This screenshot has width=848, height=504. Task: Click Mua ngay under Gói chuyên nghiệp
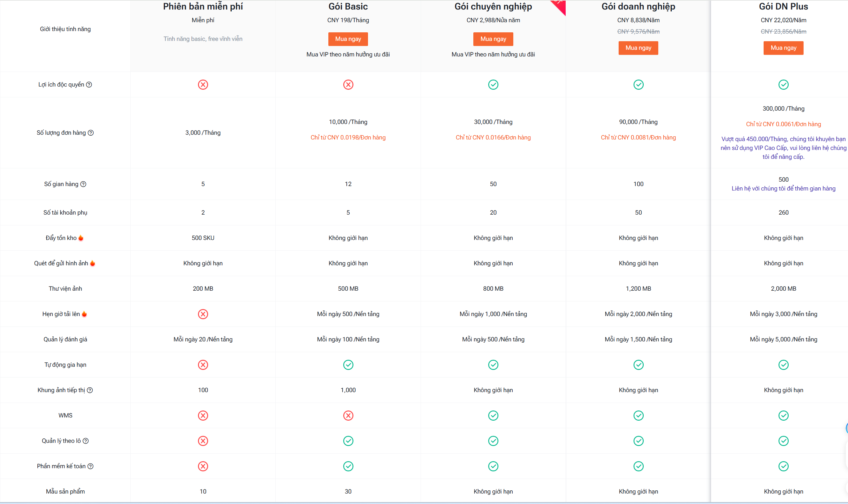(x=493, y=39)
